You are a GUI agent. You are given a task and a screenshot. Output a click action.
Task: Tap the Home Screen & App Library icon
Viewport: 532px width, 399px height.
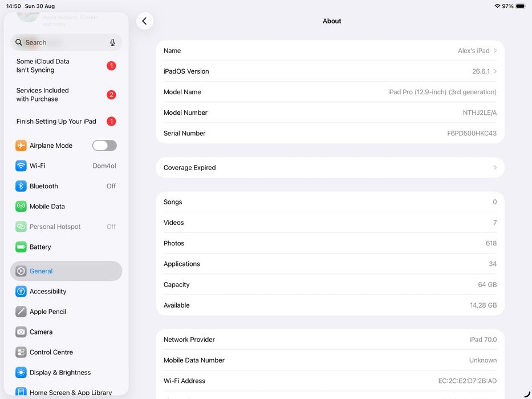[21, 392]
